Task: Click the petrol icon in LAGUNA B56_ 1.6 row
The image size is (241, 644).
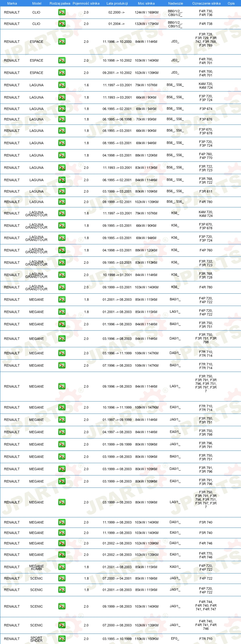Action: pos(62,85)
